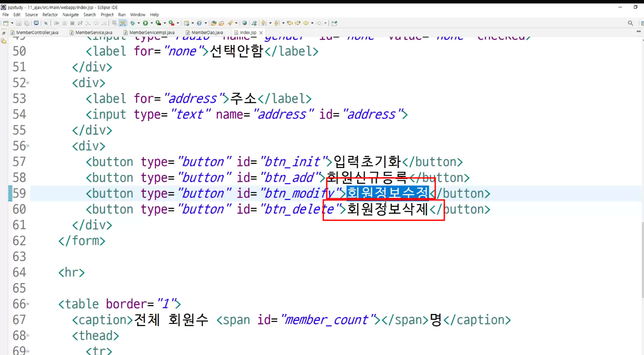Open the Window menu

pos(138,15)
